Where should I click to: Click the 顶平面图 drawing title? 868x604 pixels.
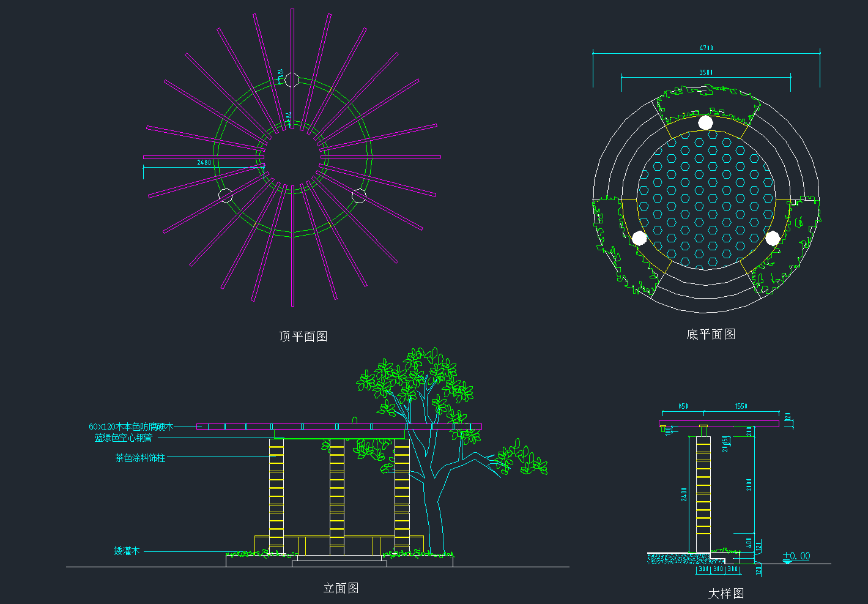303,336
